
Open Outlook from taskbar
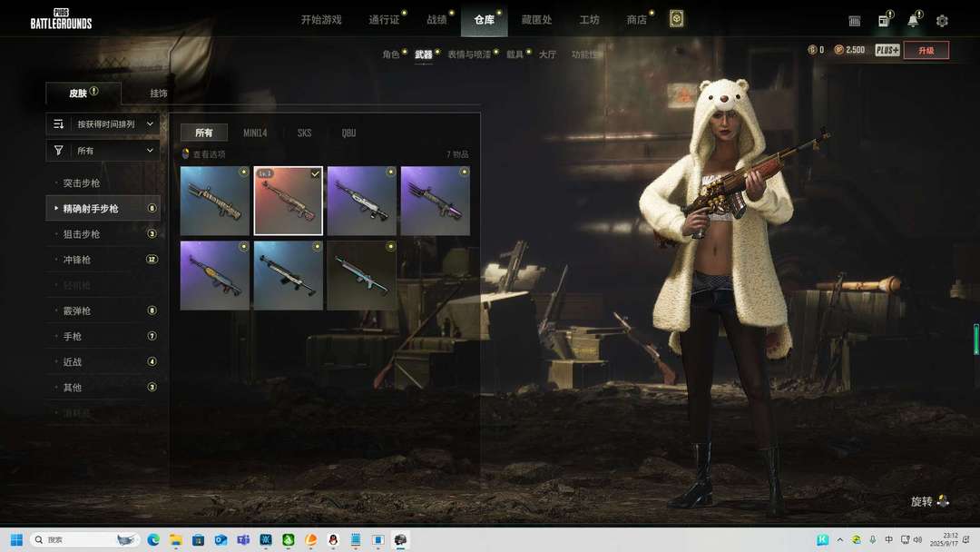pyautogui.click(x=220, y=539)
